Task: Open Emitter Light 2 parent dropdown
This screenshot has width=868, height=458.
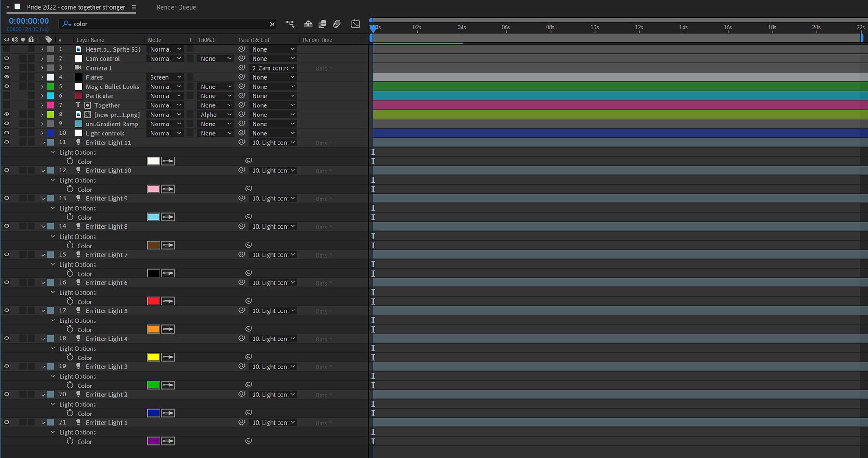Action: pos(273,395)
